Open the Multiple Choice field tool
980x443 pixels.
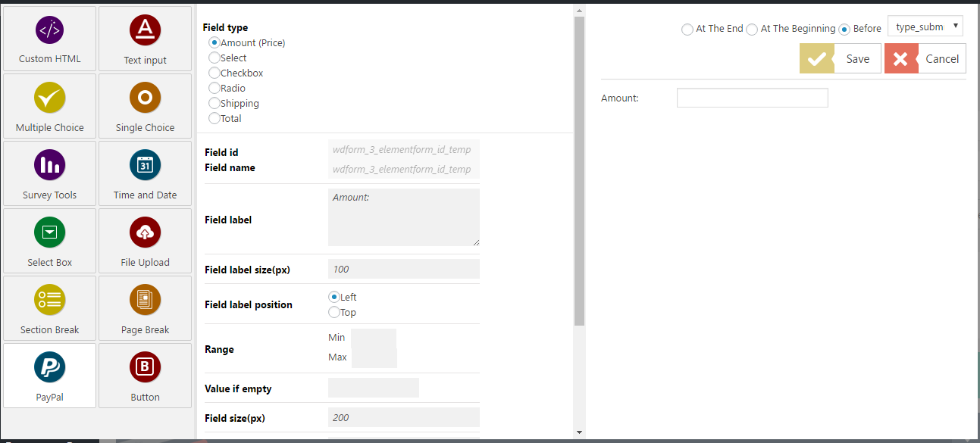coord(49,106)
